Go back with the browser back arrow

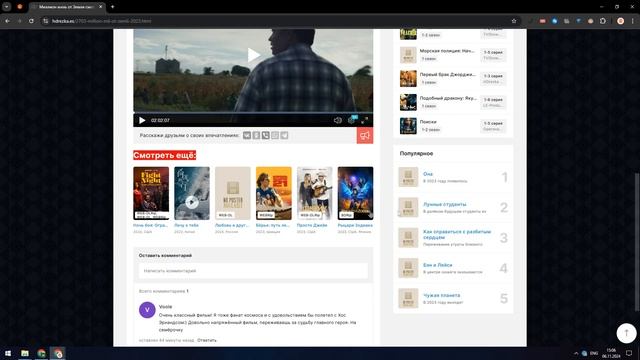(x=7, y=21)
